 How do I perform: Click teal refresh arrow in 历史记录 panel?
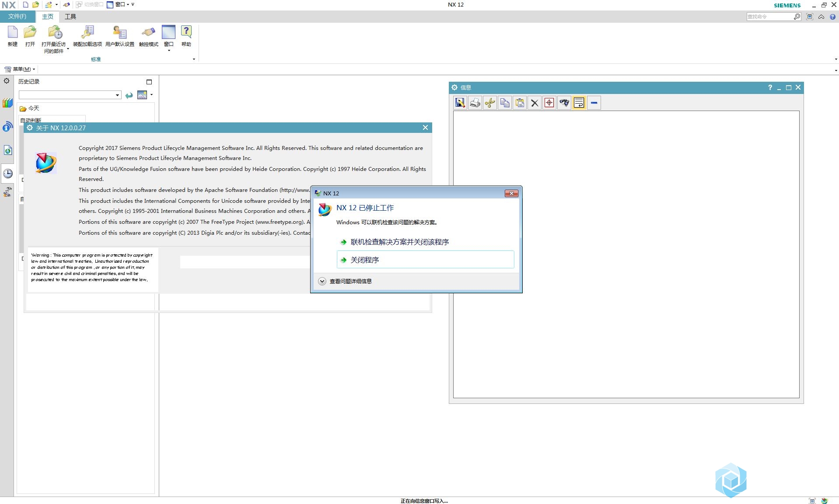click(129, 95)
